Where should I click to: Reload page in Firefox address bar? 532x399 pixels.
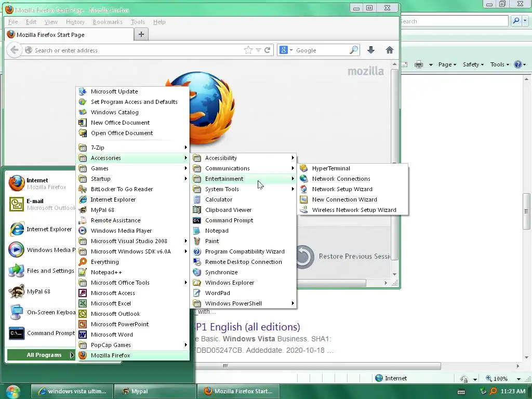coord(268,50)
